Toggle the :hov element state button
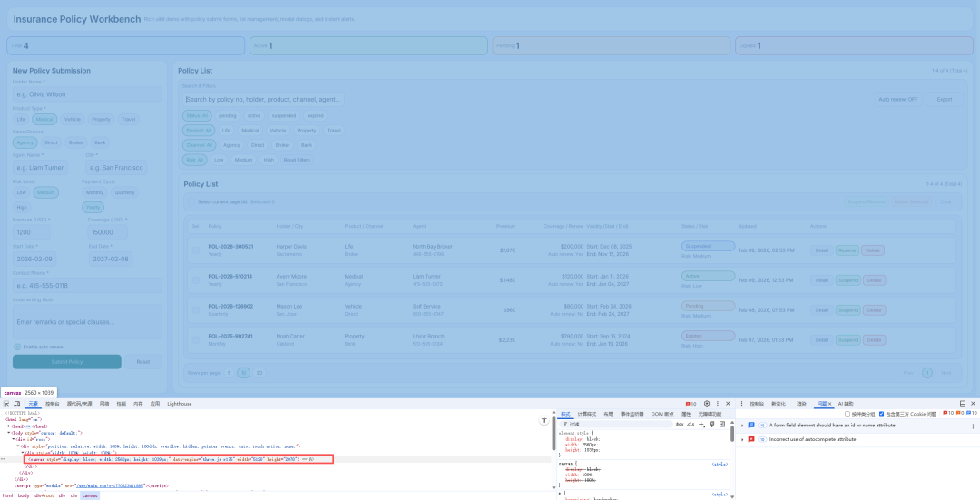The height and width of the screenshot is (500, 980). tap(680, 425)
